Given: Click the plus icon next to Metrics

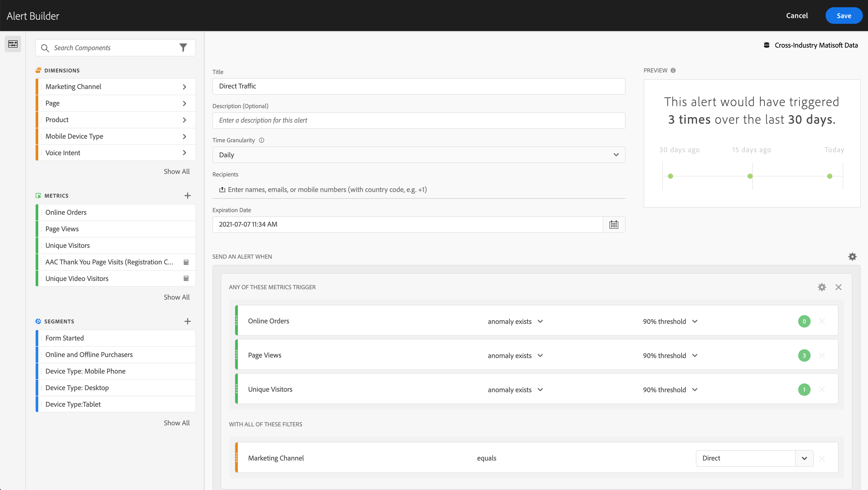Looking at the screenshot, I should 187,196.
